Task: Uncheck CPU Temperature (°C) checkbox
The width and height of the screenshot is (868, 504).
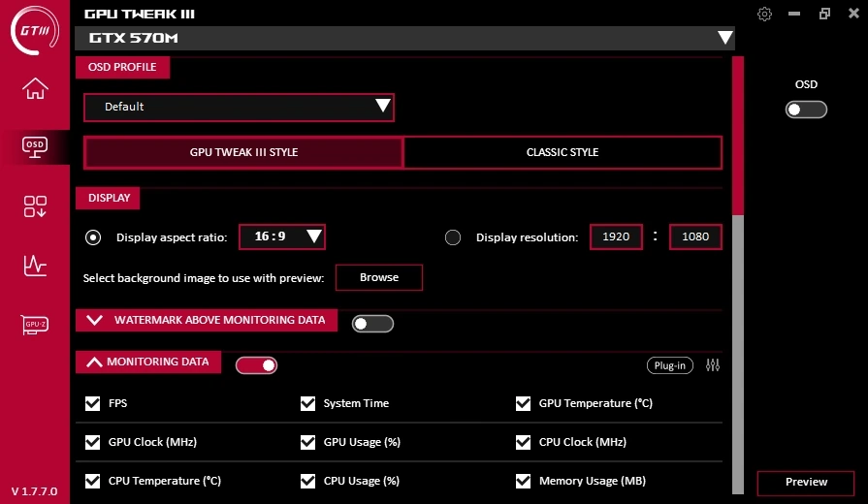Action: click(x=92, y=481)
